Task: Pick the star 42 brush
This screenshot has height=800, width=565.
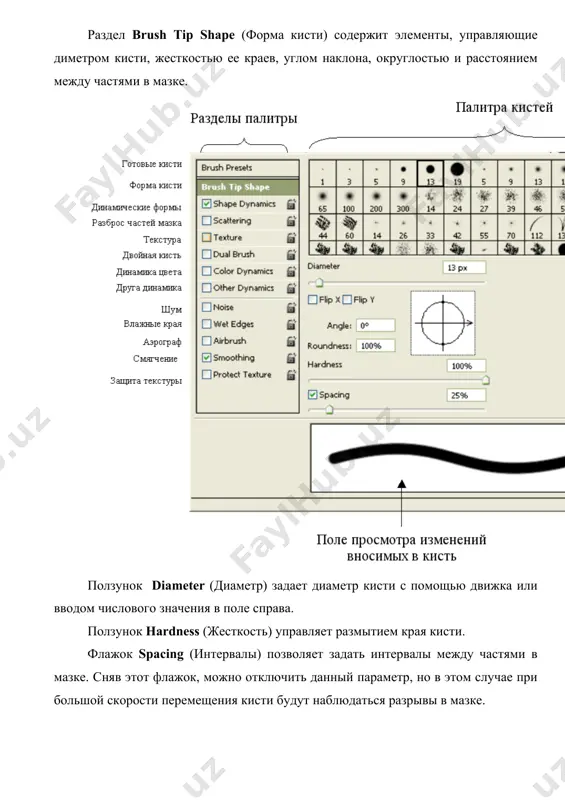Action: pos(457,227)
